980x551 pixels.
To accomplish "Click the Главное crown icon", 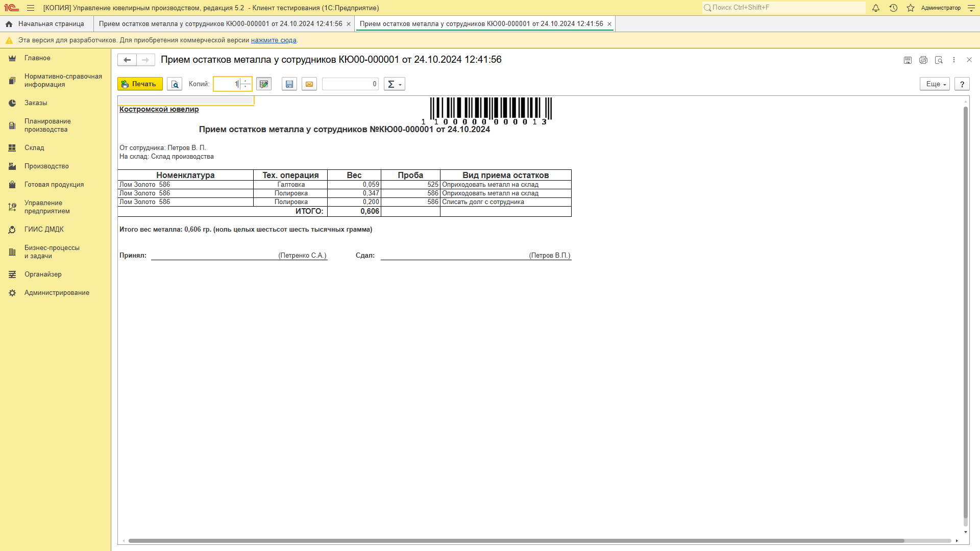I will click(12, 58).
